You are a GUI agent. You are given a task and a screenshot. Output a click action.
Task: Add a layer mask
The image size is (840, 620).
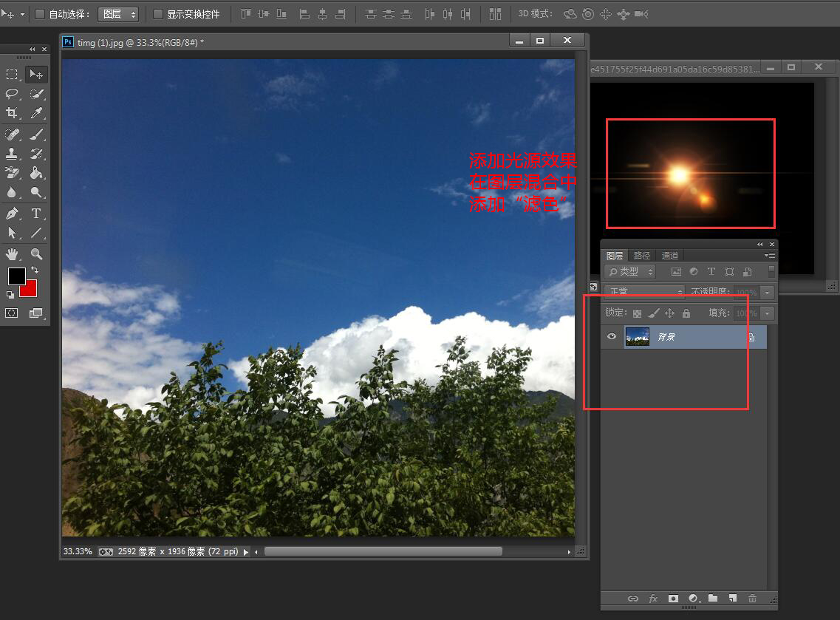coord(673,599)
